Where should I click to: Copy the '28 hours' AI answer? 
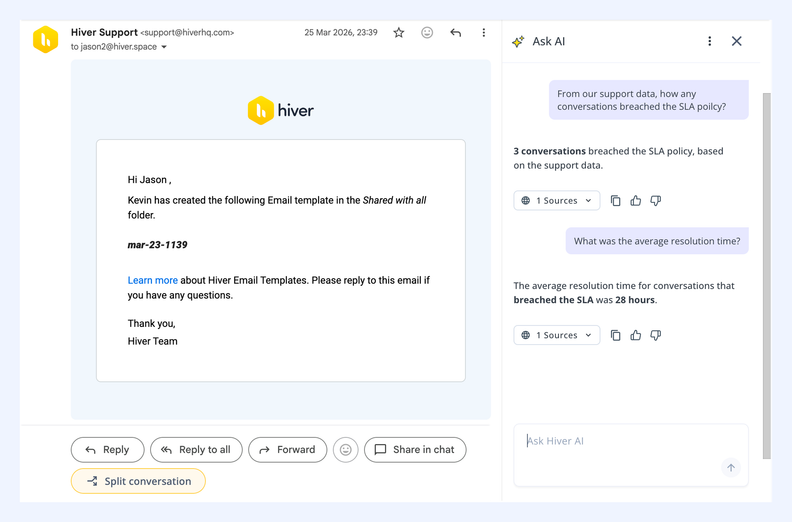(615, 335)
